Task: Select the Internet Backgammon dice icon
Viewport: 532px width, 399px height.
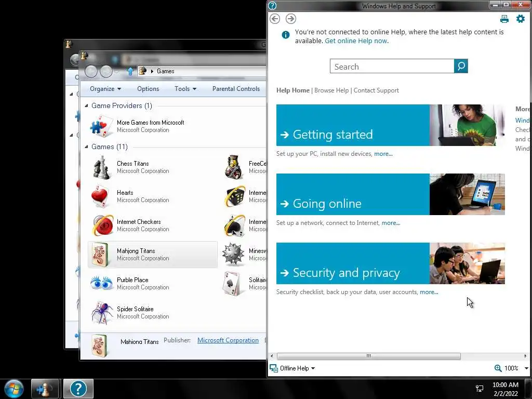Action: coord(235,196)
